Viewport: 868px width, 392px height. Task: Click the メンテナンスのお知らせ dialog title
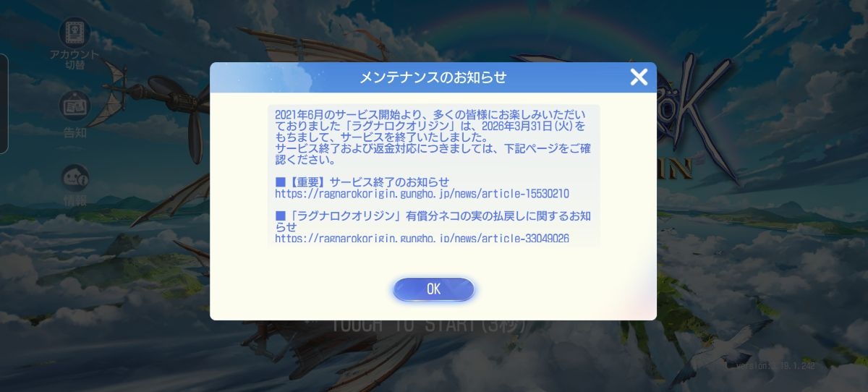point(433,77)
